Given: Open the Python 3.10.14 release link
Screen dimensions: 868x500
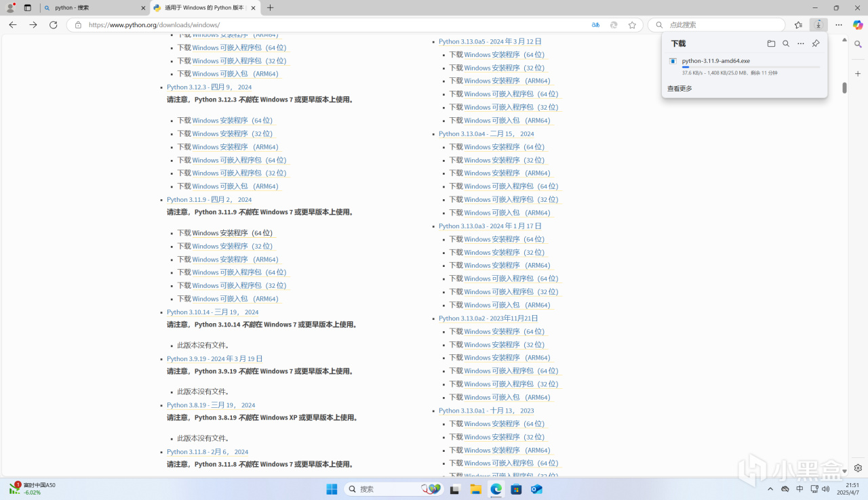Looking at the screenshot, I should (213, 312).
